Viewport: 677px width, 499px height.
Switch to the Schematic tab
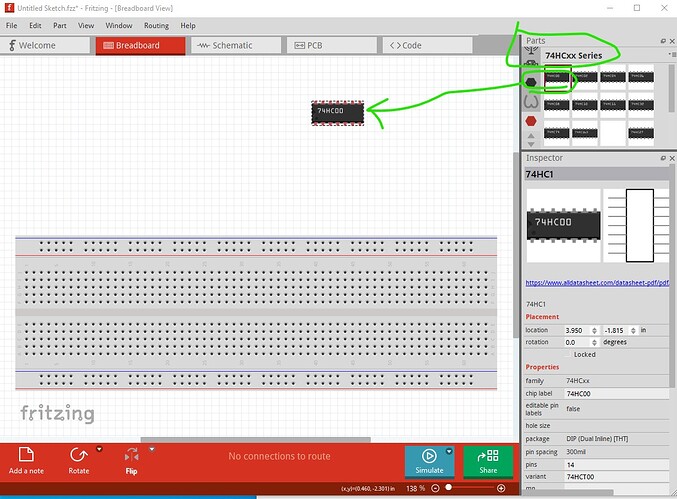(x=236, y=45)
